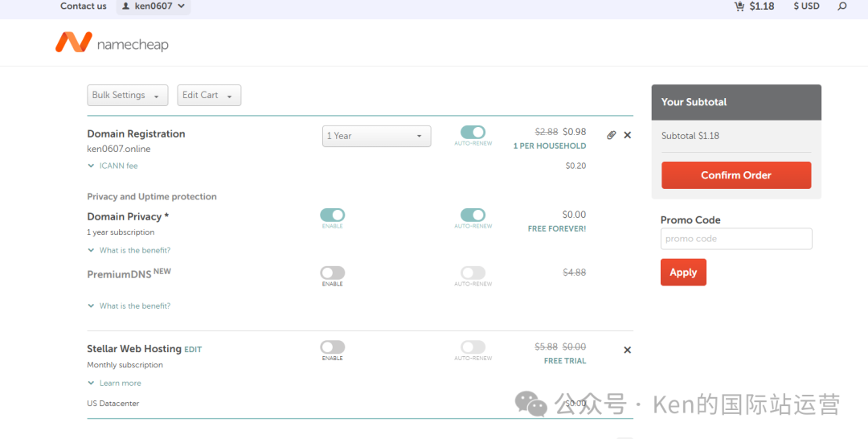Click EDIT next to Stellar Web Hosting
The width and height of the screenshot is (868, 439).
click(x=193, y=350)
